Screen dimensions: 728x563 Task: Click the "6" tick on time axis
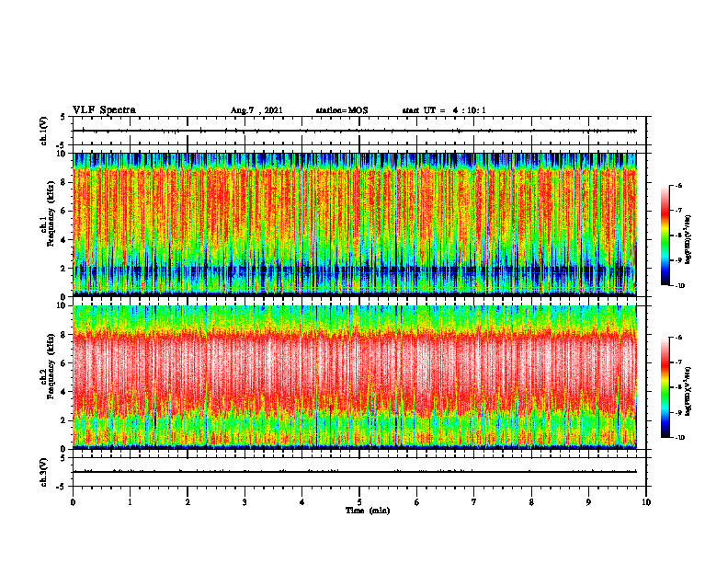417,502
